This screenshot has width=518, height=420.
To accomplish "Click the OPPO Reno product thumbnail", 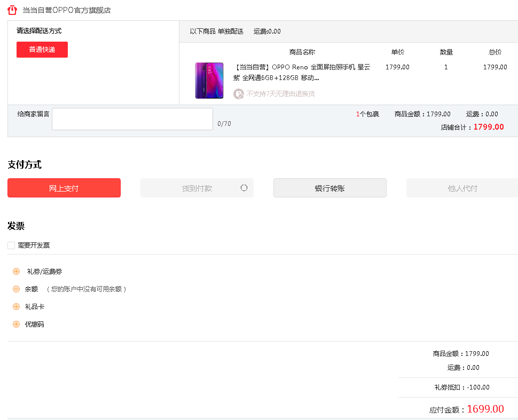I will pos(209,81).
